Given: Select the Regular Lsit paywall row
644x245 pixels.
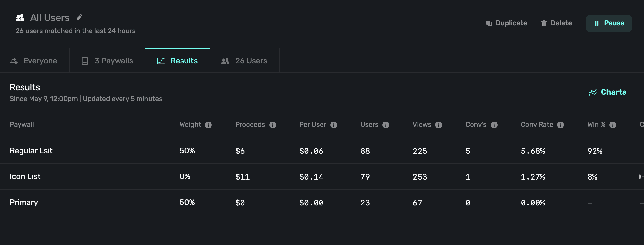Looking at the screenshot, I should tap(31, 151).
